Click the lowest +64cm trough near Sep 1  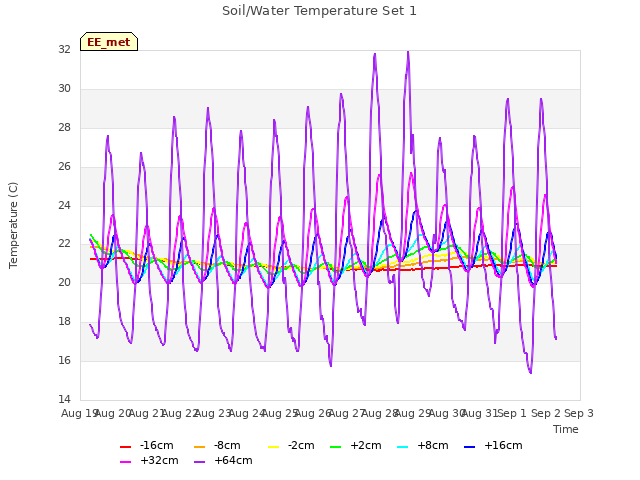(x=530, y=372)
